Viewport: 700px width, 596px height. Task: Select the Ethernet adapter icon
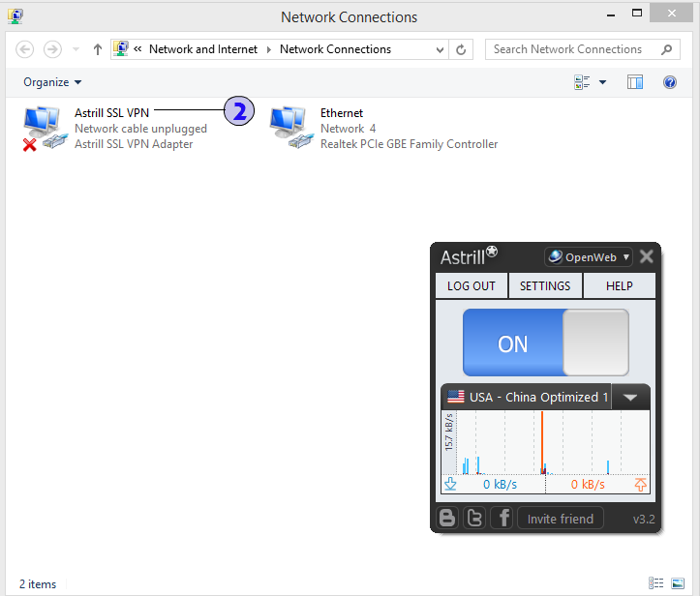(x=291, y=128)
